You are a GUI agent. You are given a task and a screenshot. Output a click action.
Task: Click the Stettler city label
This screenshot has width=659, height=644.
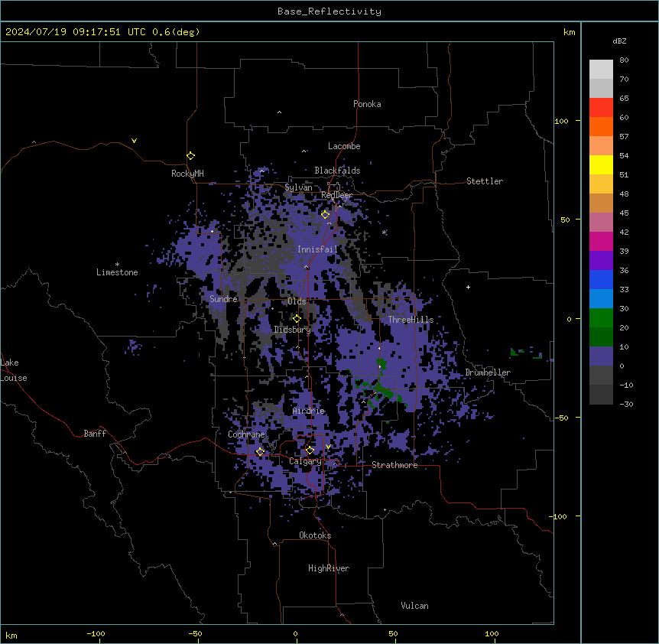pos(485,181)
